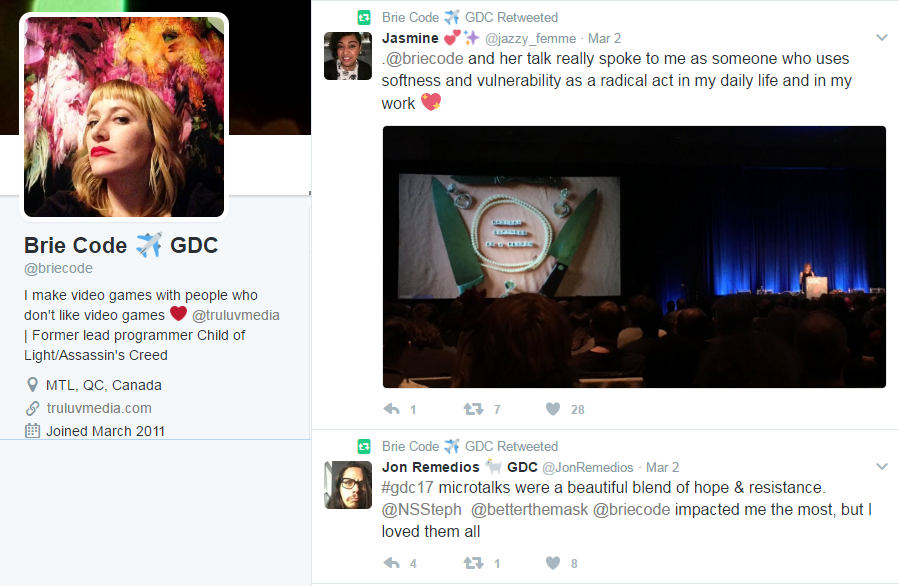899x586 pixels.
Task: Like Jon Remedios' tweet
Action: pos(553,562)
